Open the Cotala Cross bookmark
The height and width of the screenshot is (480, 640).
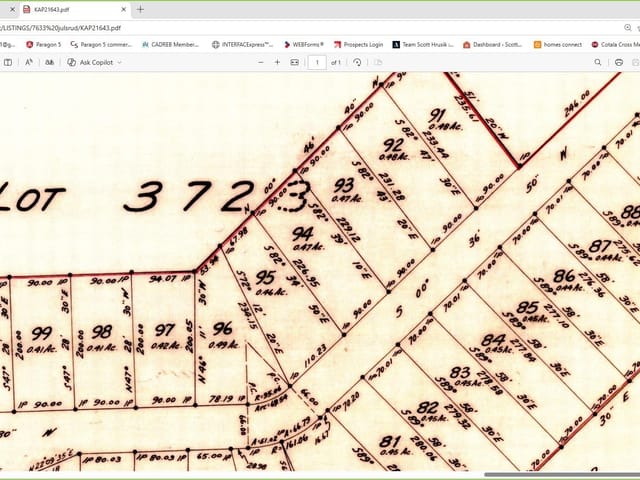click(x=616, y=44)
